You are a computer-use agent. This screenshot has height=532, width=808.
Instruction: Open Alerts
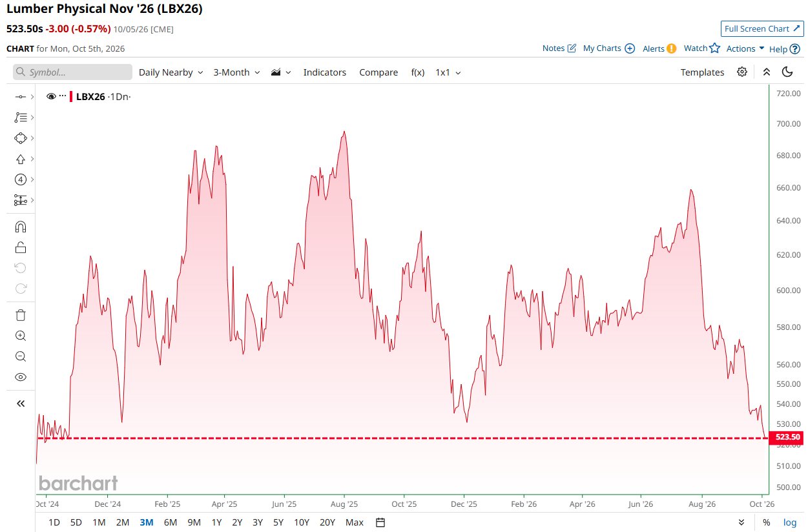[x=659, y=48]
